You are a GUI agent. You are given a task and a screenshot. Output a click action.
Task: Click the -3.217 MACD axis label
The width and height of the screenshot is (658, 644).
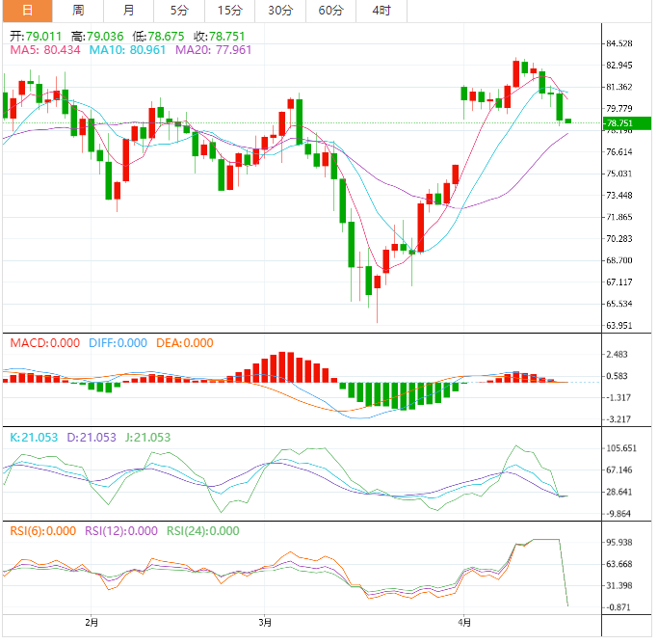(x=619, y=419)
